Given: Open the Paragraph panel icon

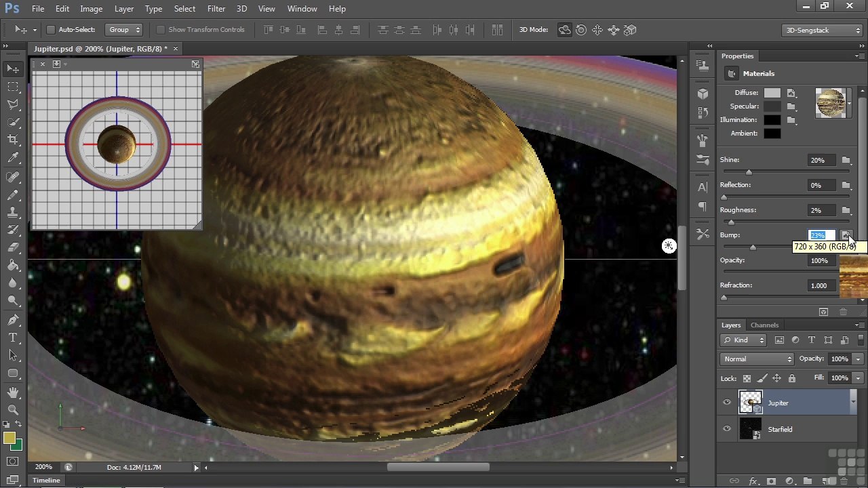Looking at the screenshot, I should (703, 206).
